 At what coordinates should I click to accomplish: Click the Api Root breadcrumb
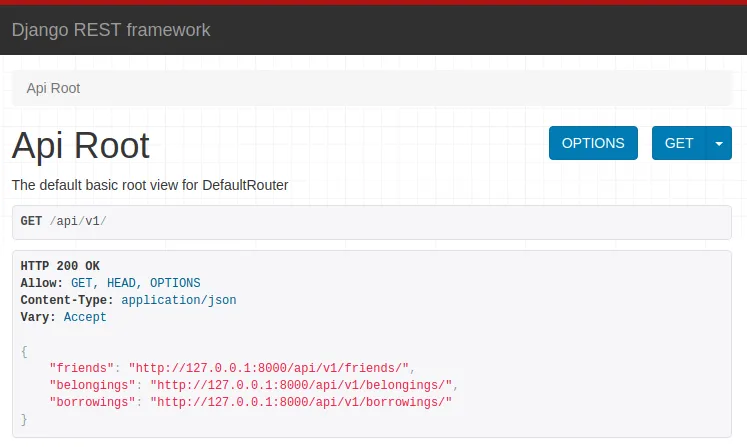pyautogui.click(x=53, y=88)
